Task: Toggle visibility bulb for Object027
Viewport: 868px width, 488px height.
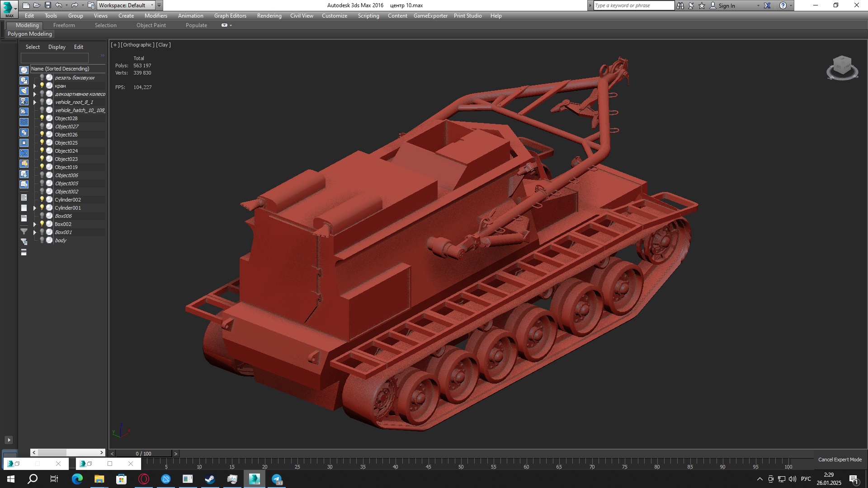Action: tap(42, 127)
